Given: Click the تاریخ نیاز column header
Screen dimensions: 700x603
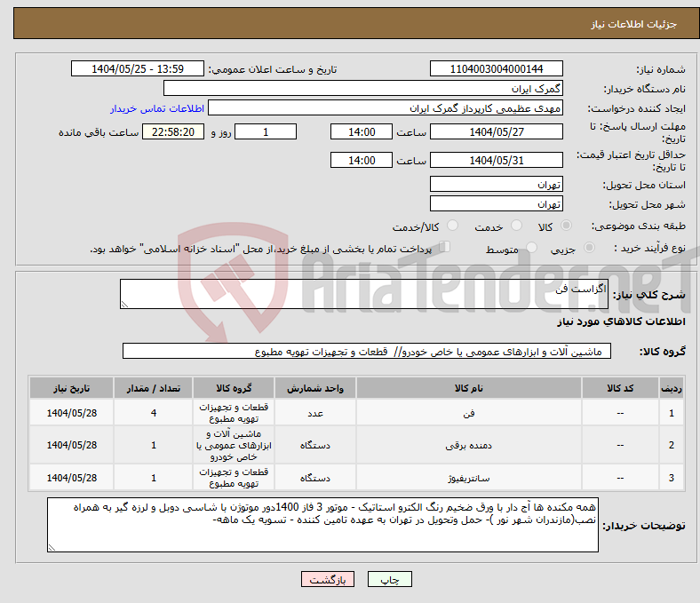Looking at the screenshot, I should pos(71,388).
